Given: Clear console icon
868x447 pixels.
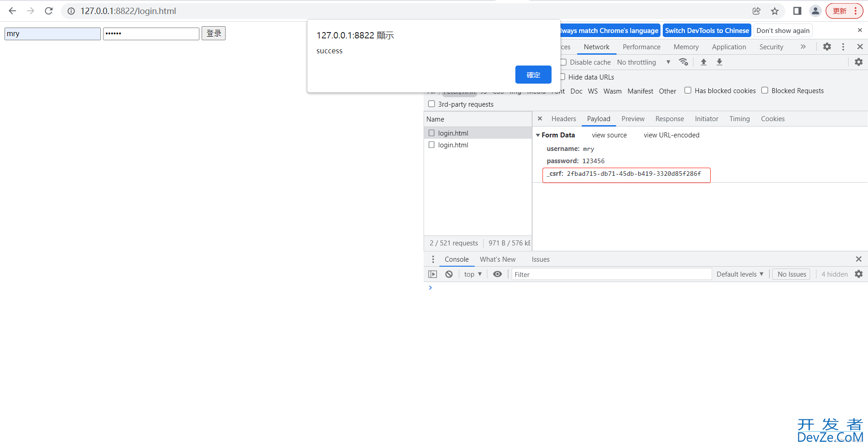Looking at the screenshot, I should click(x=449, y=274).
